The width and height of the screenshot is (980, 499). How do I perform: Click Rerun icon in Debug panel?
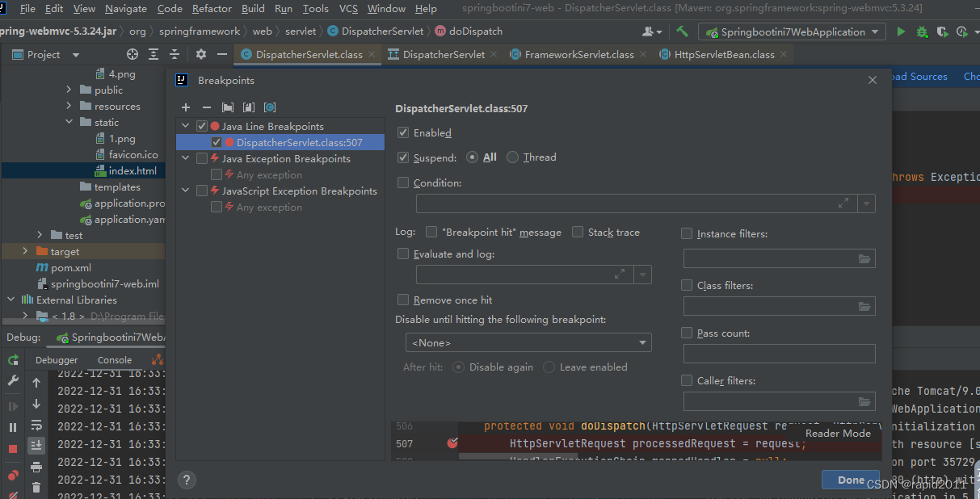[13, 360]
